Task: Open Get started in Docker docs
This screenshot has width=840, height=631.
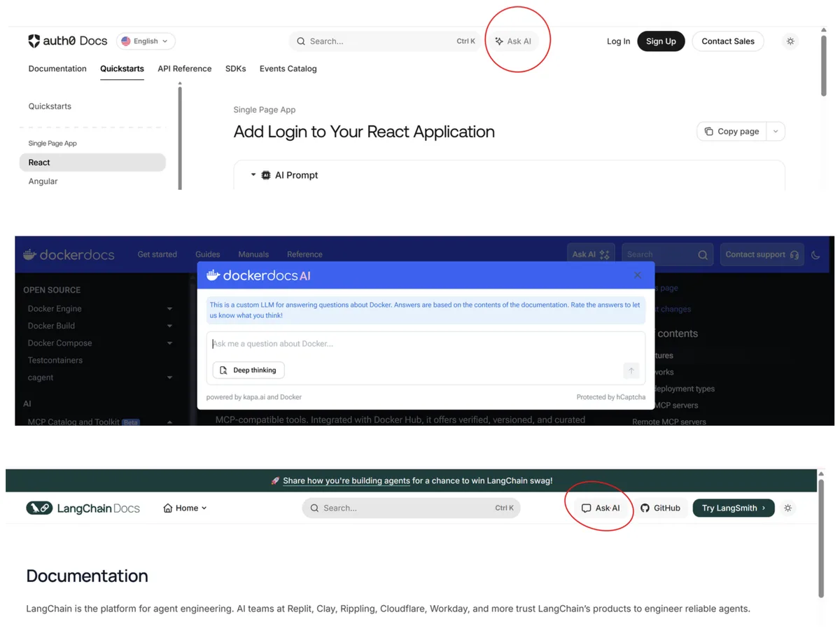Action: (x=157, y=254)
